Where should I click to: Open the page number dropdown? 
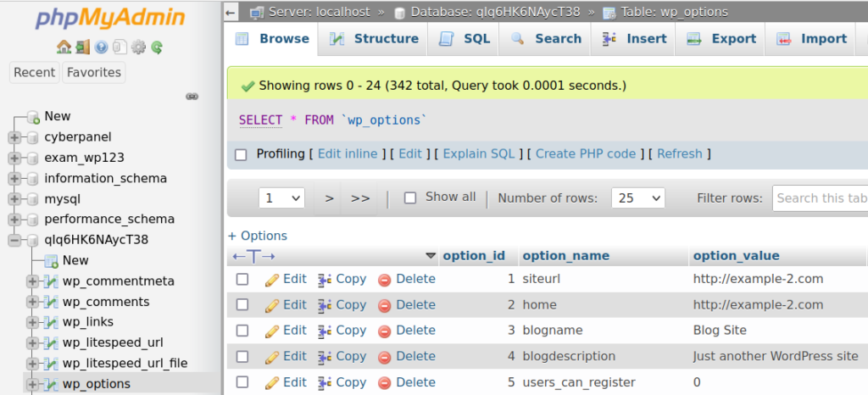281,197
